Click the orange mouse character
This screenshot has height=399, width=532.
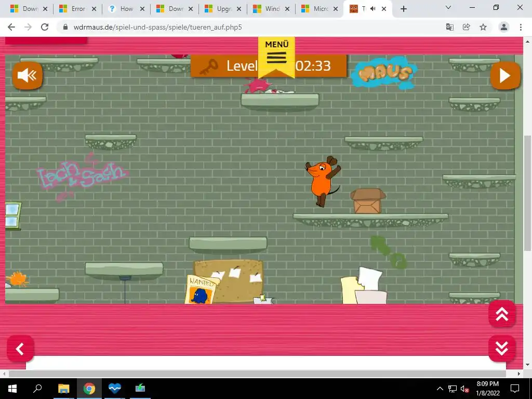coord(323,181)
